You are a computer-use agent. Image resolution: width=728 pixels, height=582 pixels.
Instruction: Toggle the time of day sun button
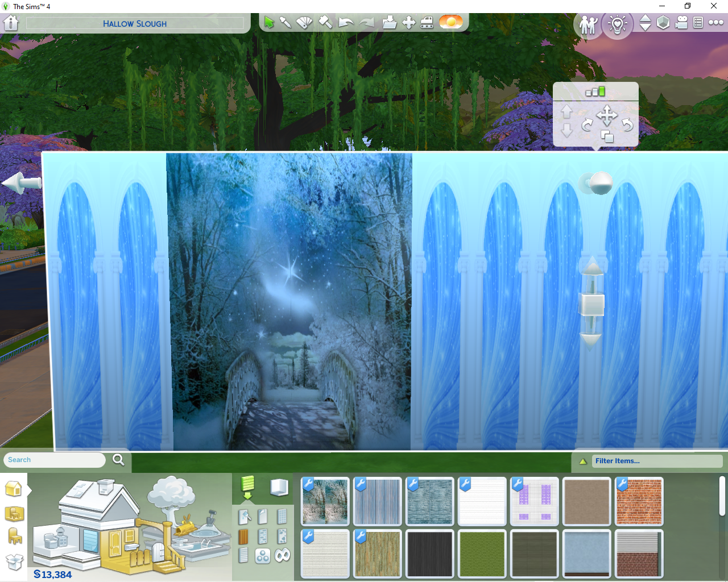click(450, 23)
